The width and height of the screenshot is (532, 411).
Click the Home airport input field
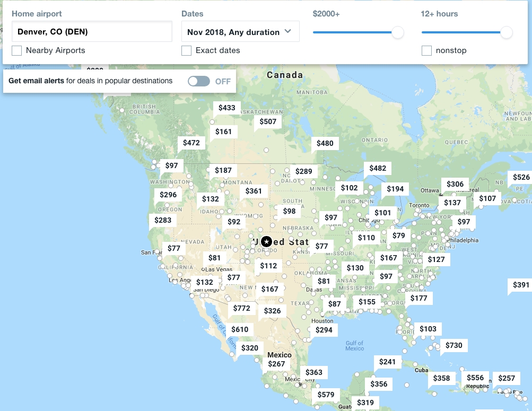(92, 32)
